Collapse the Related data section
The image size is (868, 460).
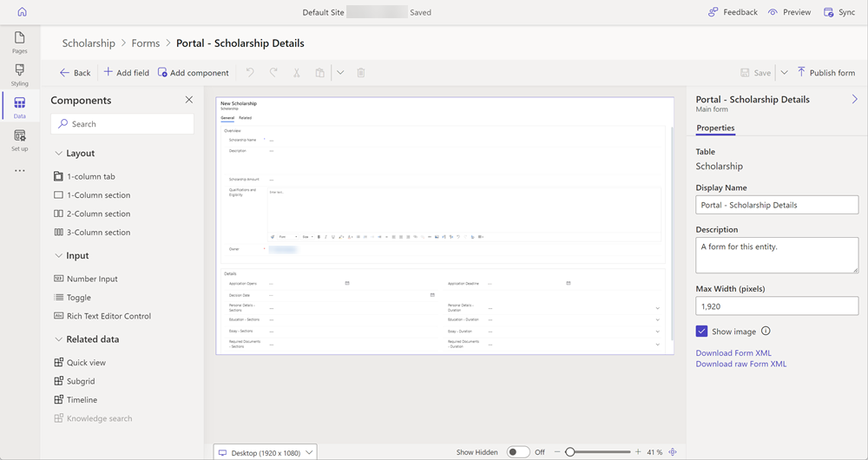point(59,339)
